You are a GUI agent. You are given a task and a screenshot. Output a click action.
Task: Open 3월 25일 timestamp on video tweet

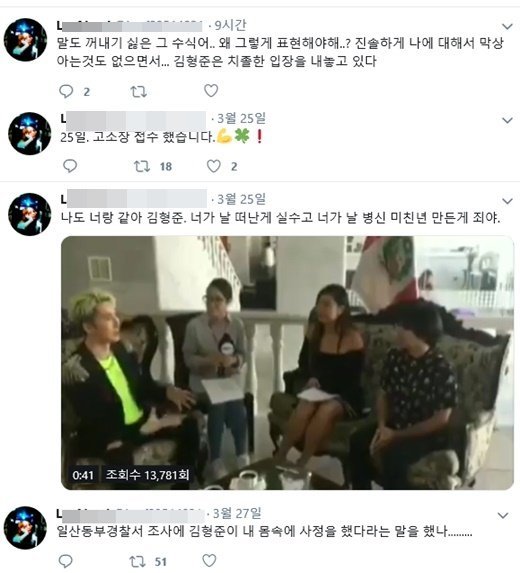pos(242,199)
